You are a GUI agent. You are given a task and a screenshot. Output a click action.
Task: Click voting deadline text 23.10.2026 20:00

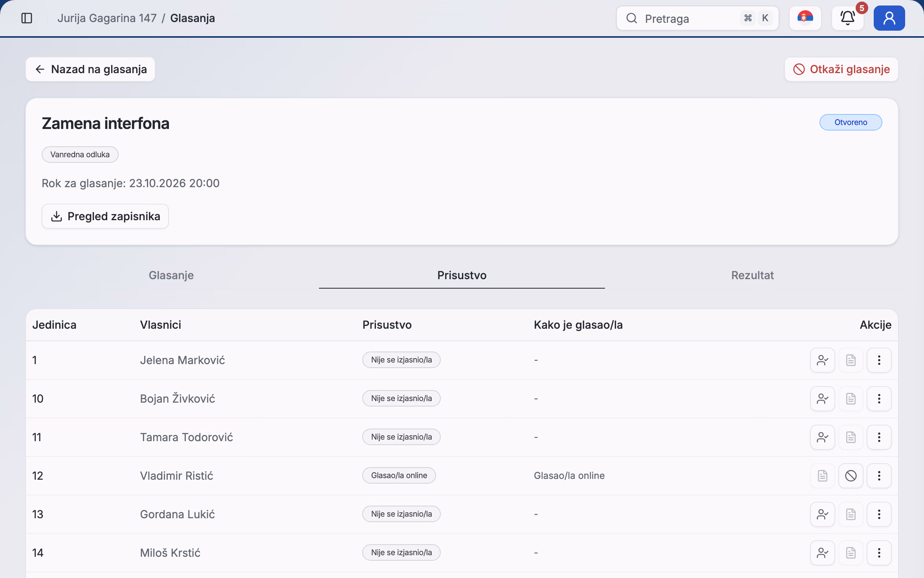pos(174,183)
